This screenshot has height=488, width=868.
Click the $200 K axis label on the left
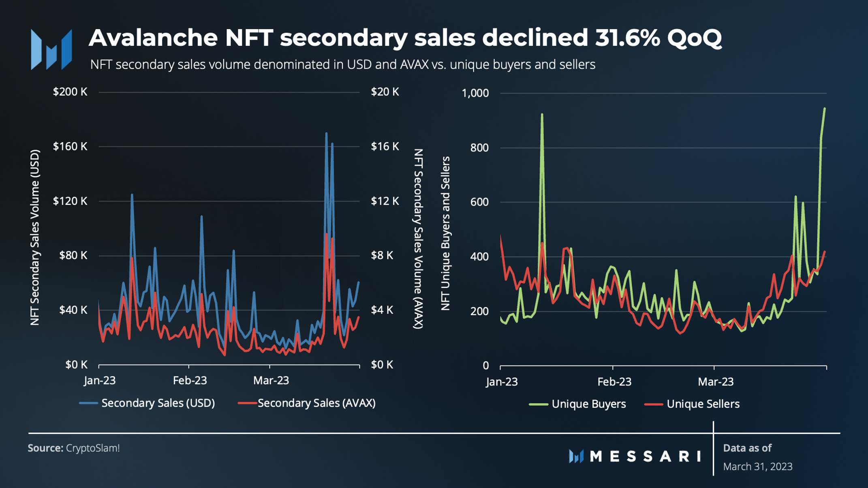(x=70, y=92)
